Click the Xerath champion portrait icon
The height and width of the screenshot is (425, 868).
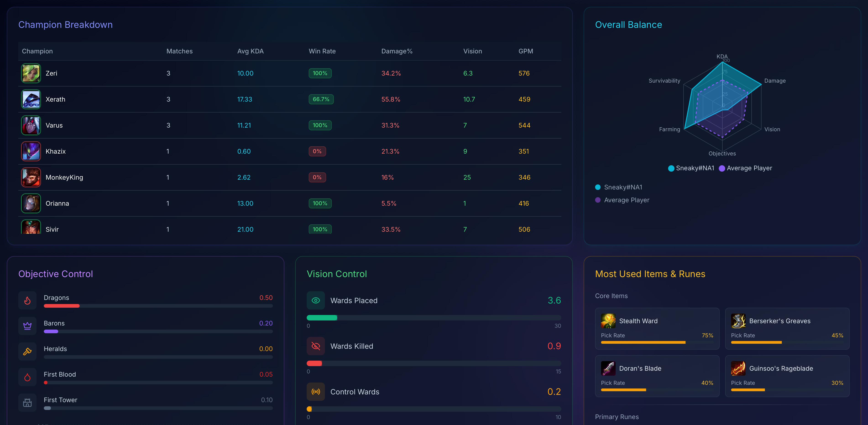(x=31, y=99)
